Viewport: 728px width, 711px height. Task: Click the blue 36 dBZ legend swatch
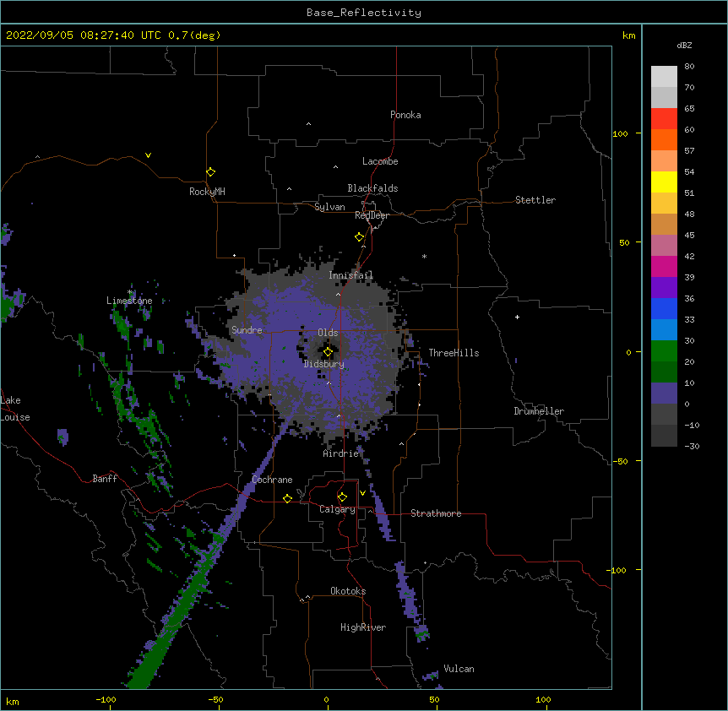(664, 308)
